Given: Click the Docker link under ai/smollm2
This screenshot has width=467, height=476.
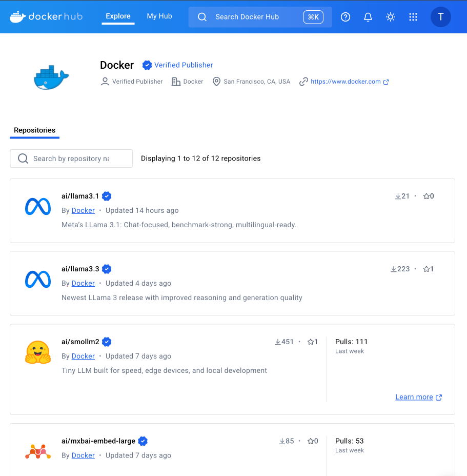Looking at the screenshot, I should click(83, 356).
